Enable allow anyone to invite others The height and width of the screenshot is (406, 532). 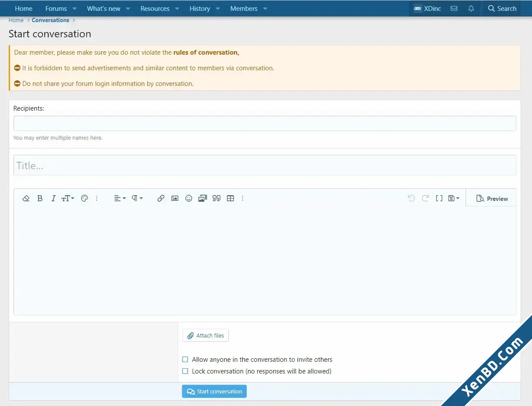[x=185, y=360]
